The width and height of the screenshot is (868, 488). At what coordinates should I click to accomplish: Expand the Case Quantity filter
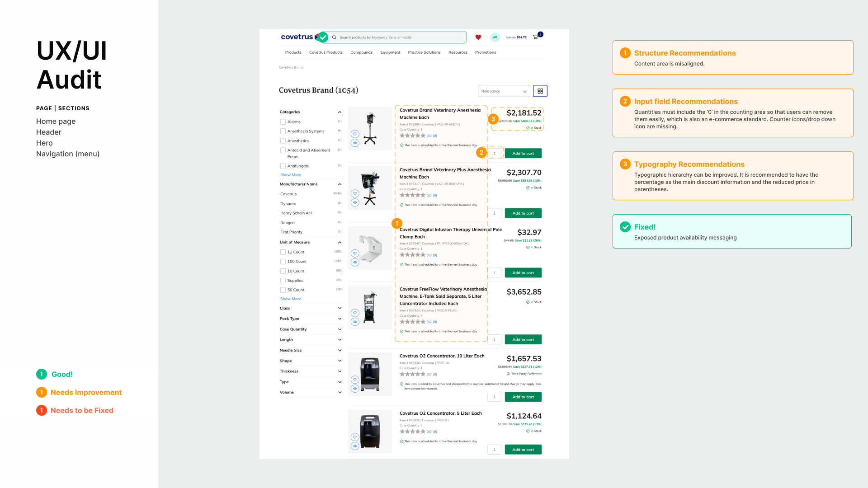point(340,329)
